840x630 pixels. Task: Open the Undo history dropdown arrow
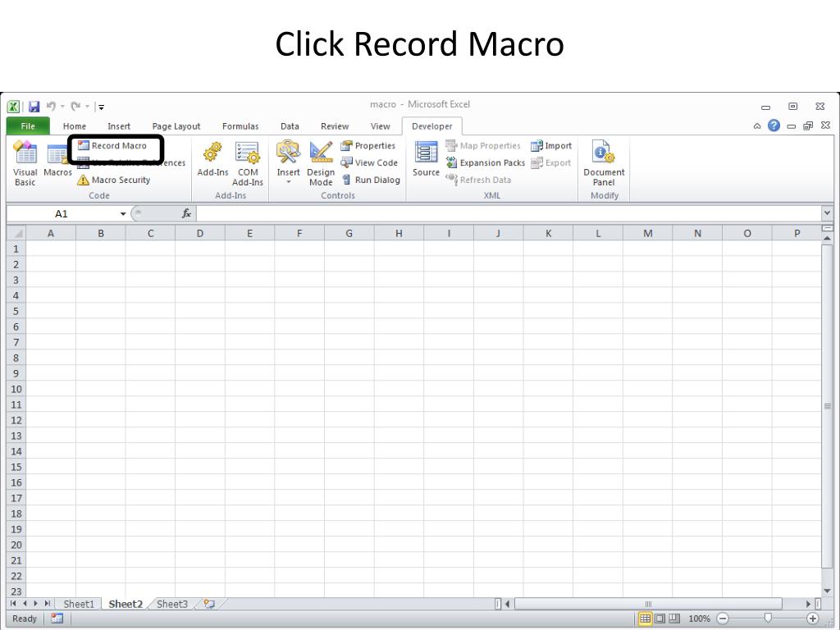coord(62,106)
